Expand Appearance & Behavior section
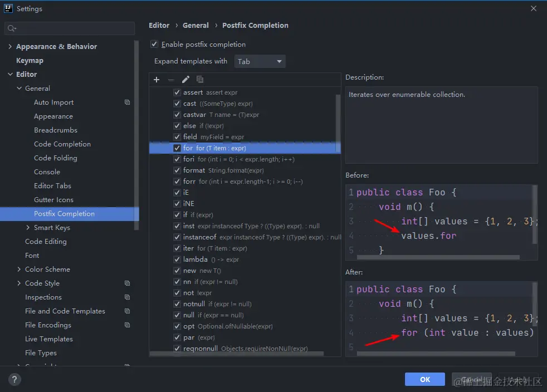Image resolution: width=547 pixels, height=392 pixels. coord(10,46)
